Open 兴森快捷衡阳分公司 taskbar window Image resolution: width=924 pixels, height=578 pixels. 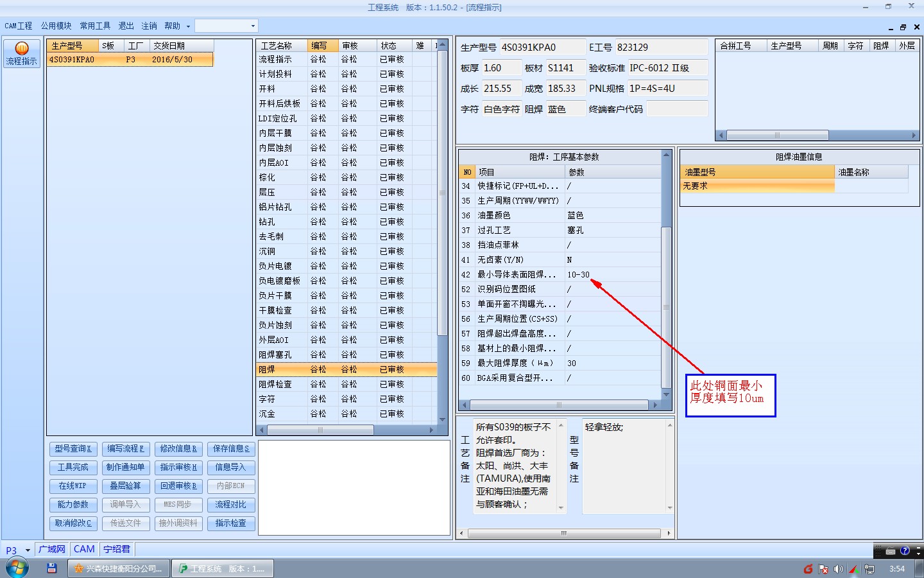[x=119, y=568]
